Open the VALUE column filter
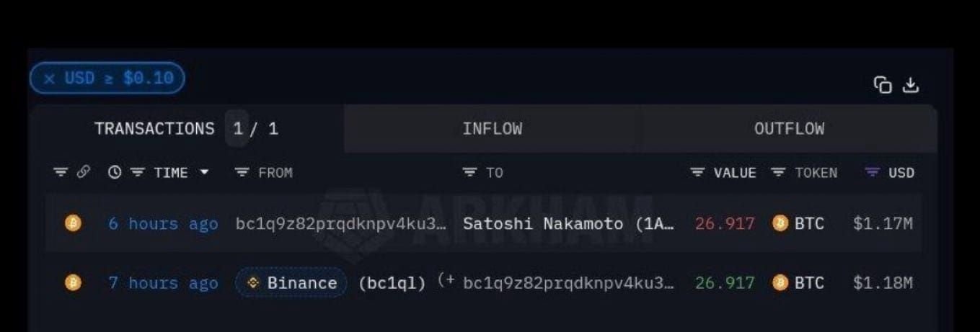Screen dimensions: 980x332 697,172
